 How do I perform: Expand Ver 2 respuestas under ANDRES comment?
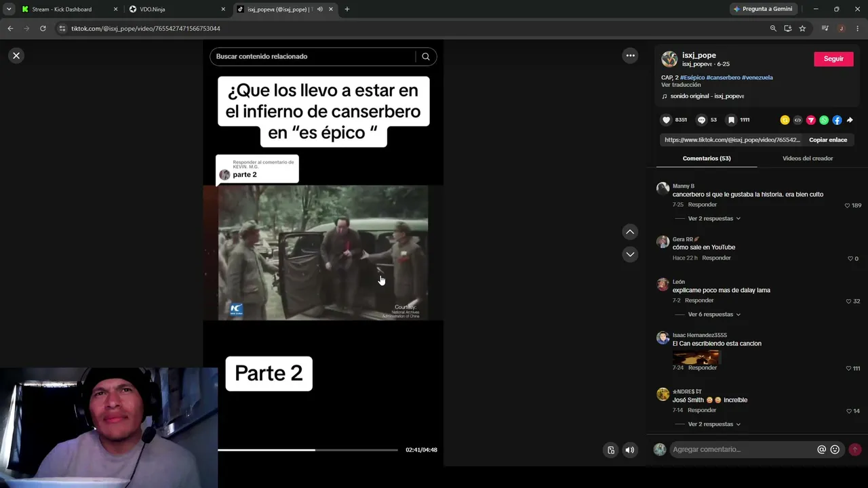(x=714, y=424)
